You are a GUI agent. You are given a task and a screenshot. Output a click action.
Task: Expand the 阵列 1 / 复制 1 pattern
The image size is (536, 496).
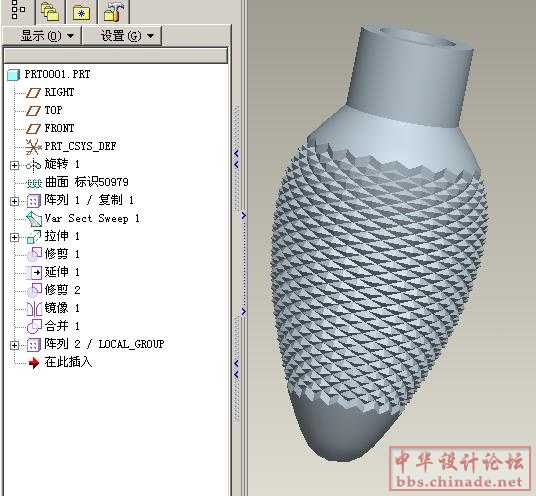click(x=14, y=201)
